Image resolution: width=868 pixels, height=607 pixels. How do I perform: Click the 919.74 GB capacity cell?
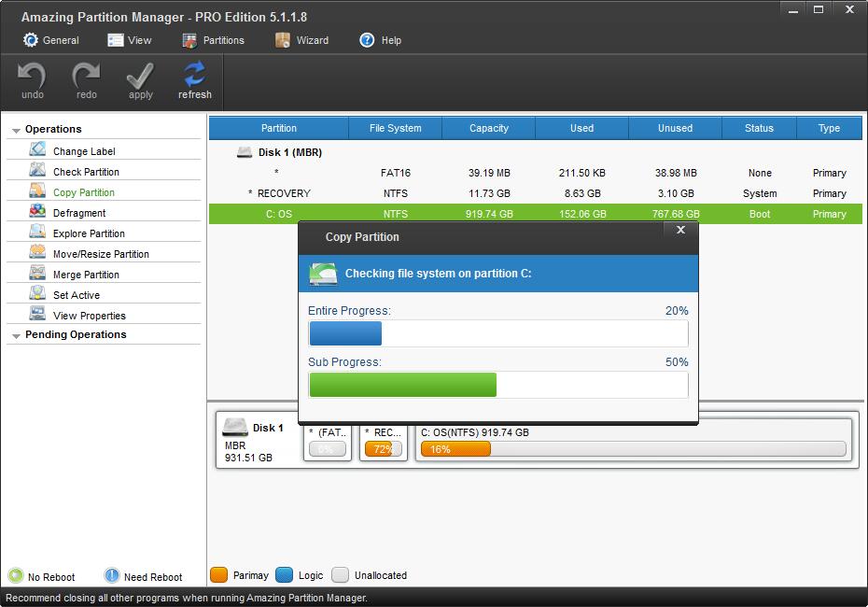coord(489,214)
